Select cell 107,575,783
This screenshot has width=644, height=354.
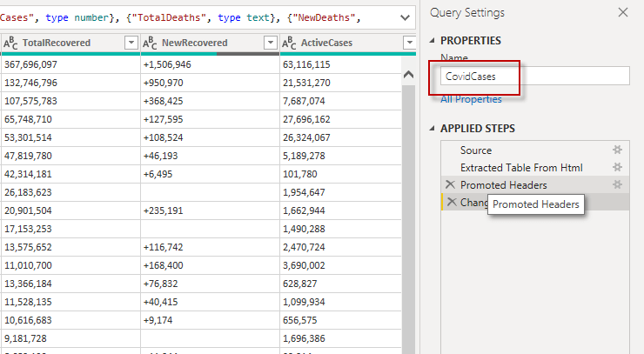70,101
